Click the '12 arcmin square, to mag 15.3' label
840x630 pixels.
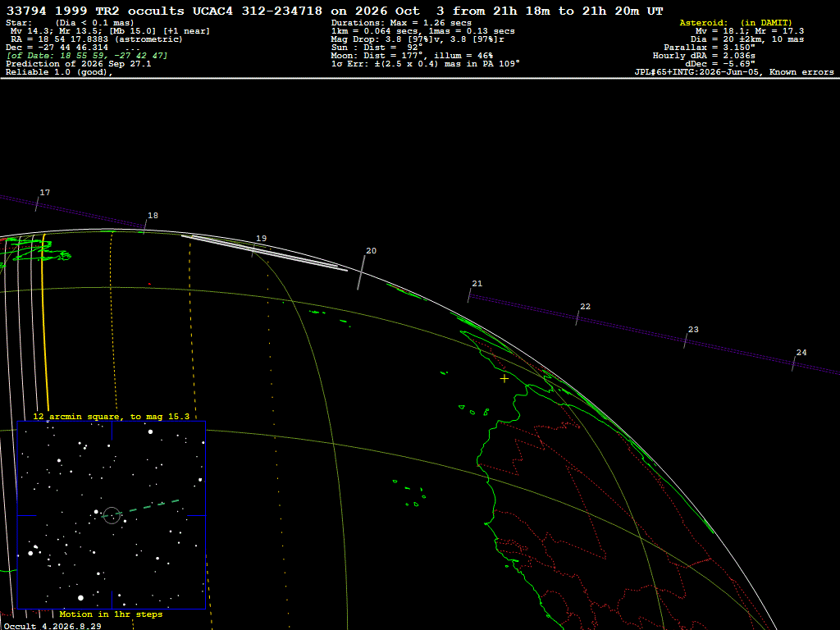coord(111,416)
